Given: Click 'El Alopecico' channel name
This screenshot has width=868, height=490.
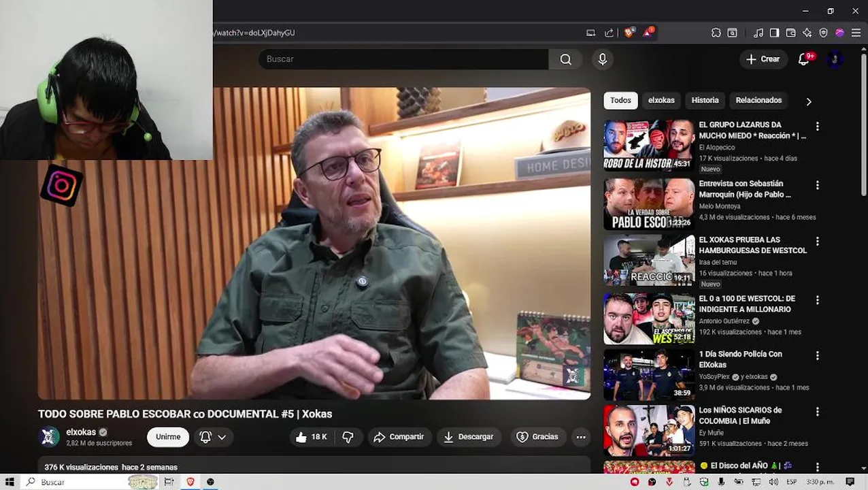Looking at the screenshot, I should pos(717,147).
